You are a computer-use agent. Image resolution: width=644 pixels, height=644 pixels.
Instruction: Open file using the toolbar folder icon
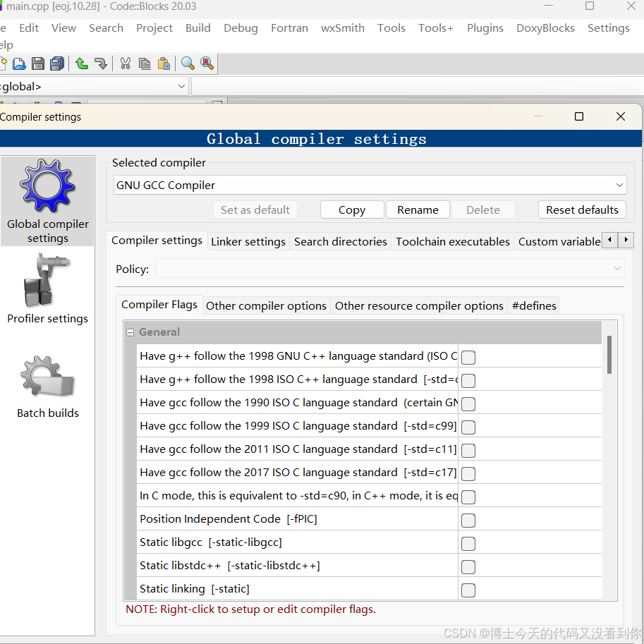19,63
